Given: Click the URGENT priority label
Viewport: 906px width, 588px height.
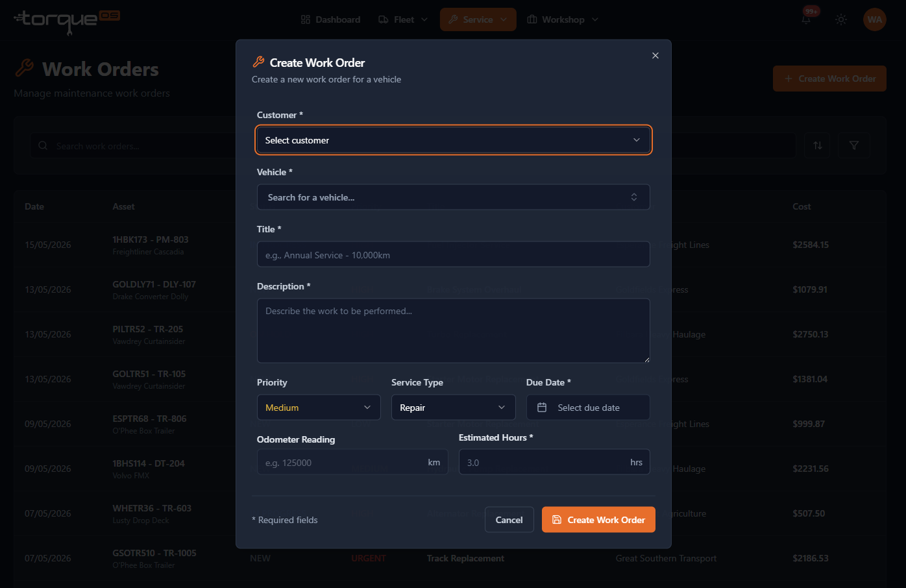Looking at the screenshot, I should (369, 558).
